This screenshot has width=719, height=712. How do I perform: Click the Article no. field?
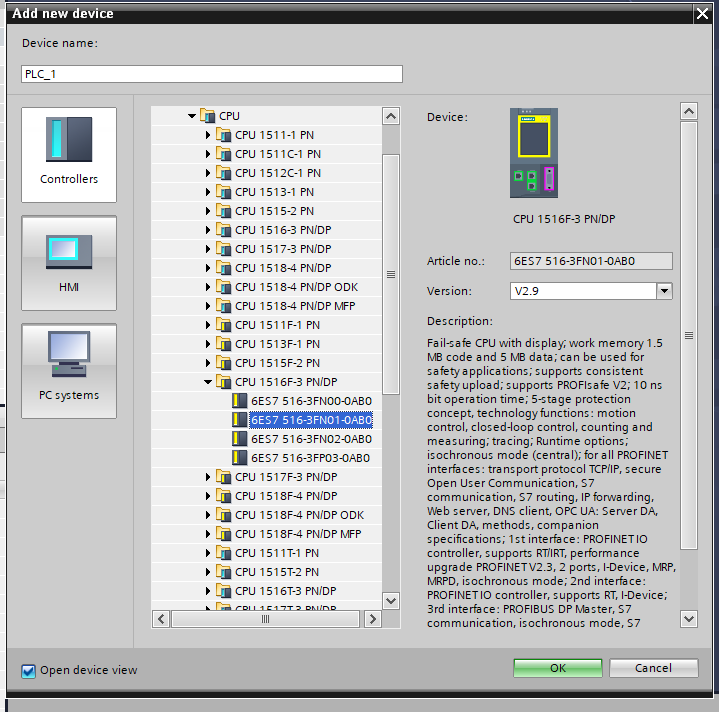(x=591, y=261)
